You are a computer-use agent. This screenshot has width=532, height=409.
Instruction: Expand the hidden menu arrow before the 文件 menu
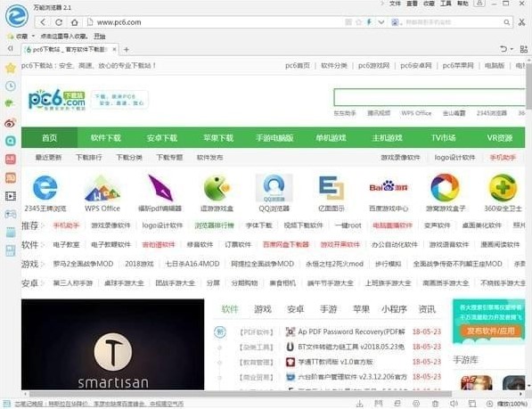pos(382,4)
